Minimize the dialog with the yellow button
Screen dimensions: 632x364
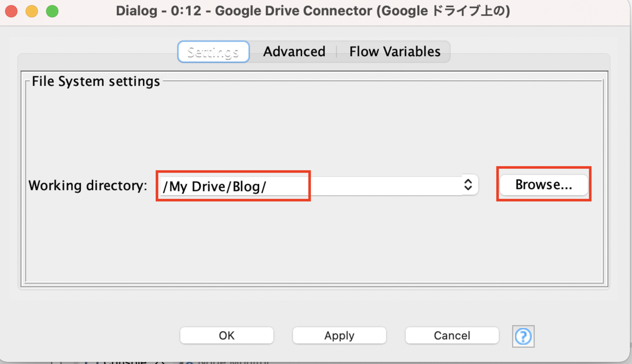(x=31, y=11)
